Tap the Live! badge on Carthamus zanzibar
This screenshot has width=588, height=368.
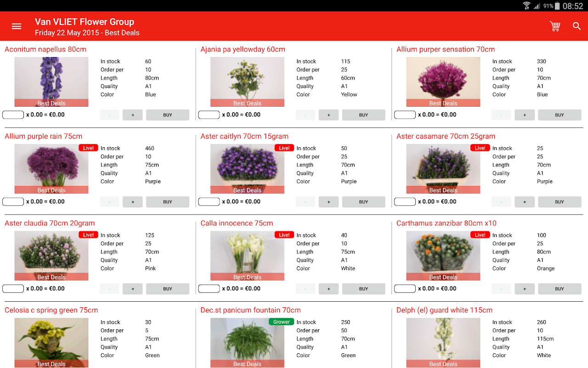[480, 235]
